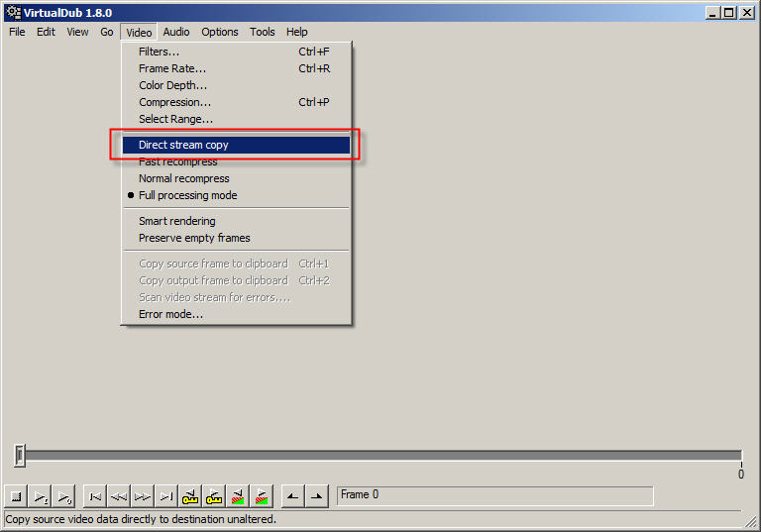Toggle Preserve empty frames option
This screenshot has height=532, width=761.
pyautogui.click(x=236, y=239)
